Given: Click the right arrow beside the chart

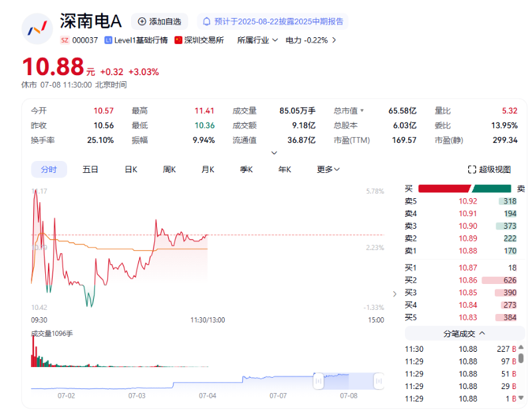Looking at the screenshot, I should [394, 293].
